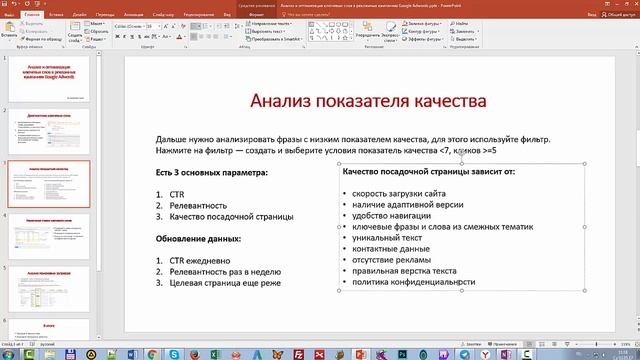Viewport: 640px width, 360px height.
Task: Select slide 1 thumbnail in the panel
Action: click(x=49, y=79)
